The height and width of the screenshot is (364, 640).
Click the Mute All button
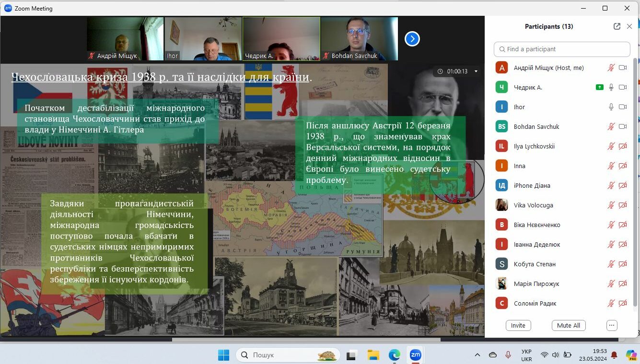[568, 325]
